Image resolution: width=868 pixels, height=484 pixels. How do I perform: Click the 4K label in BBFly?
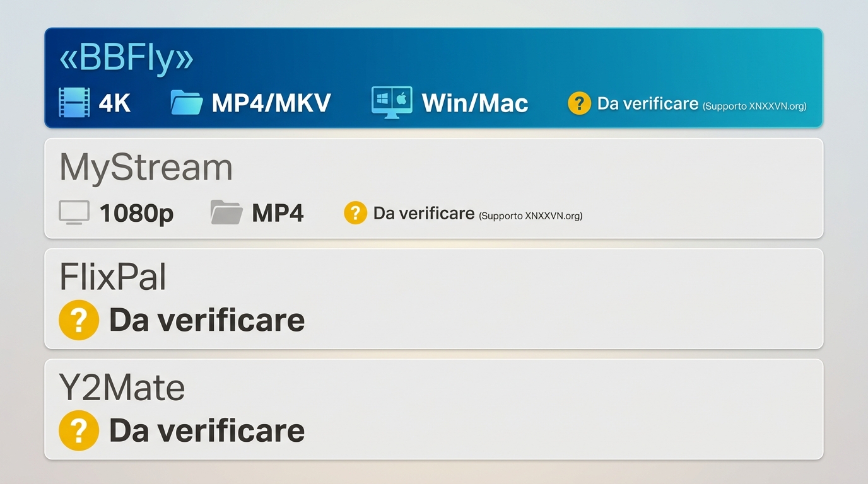[x=115, y=103]
